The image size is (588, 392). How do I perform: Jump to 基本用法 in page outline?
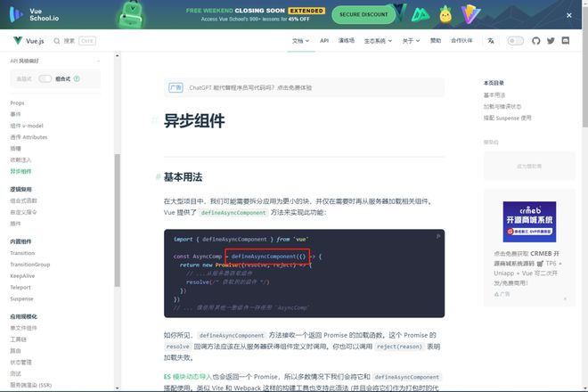click(x=494, y=95)
